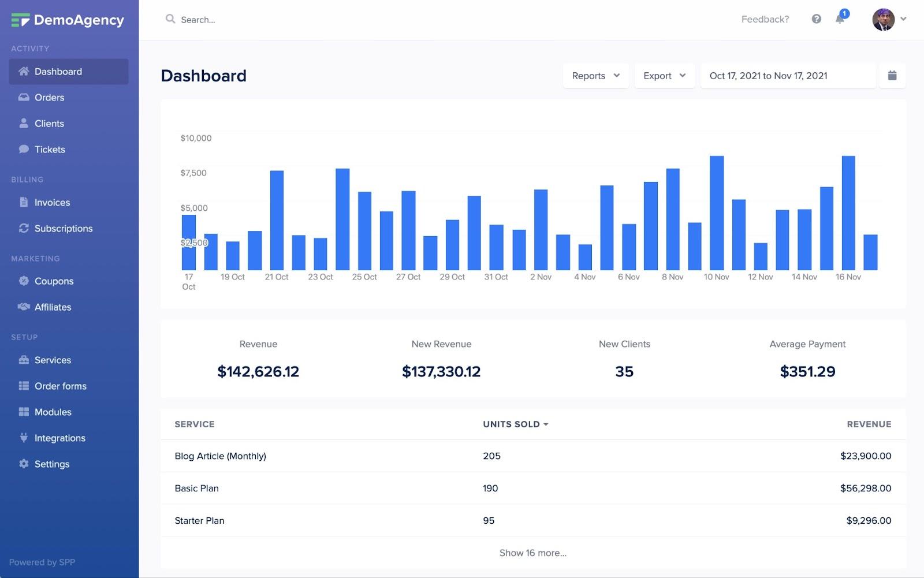Click the Show 16 more link
The image size is (924, 578).
point(532,553)
